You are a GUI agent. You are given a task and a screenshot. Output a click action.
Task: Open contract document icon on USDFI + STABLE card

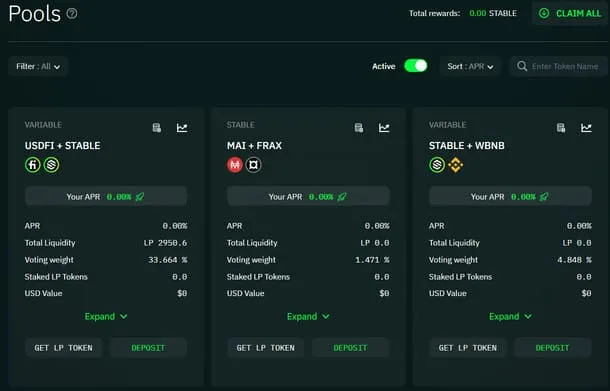(x=157, y=128)
